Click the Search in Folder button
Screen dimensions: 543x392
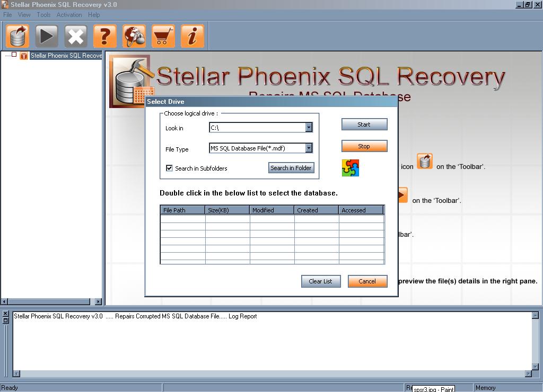tap(291, 168)
